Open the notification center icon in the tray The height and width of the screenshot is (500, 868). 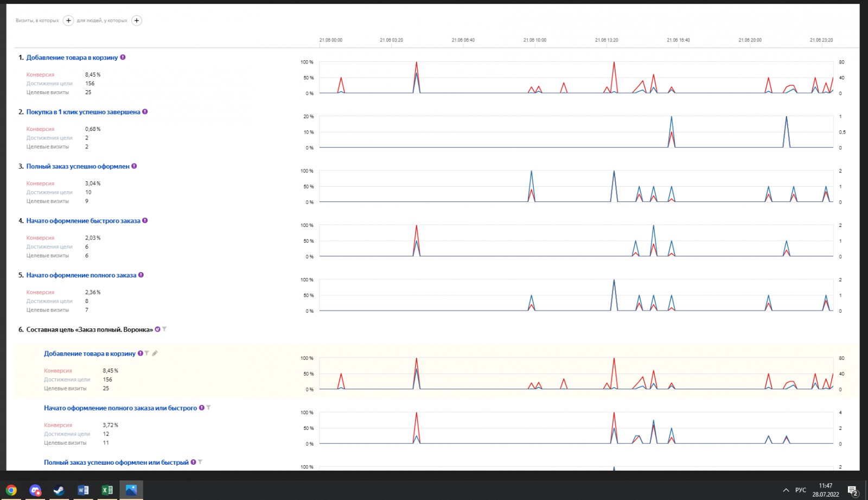point(853,491)
